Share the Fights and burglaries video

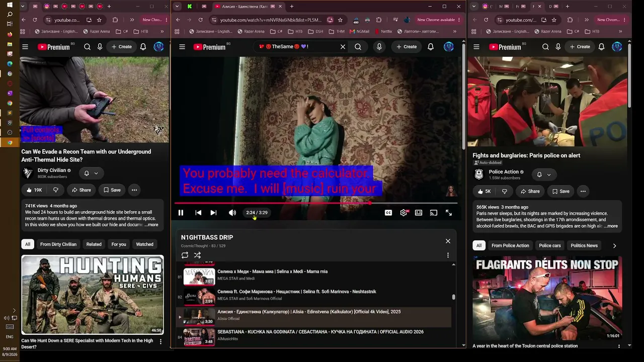530,191
